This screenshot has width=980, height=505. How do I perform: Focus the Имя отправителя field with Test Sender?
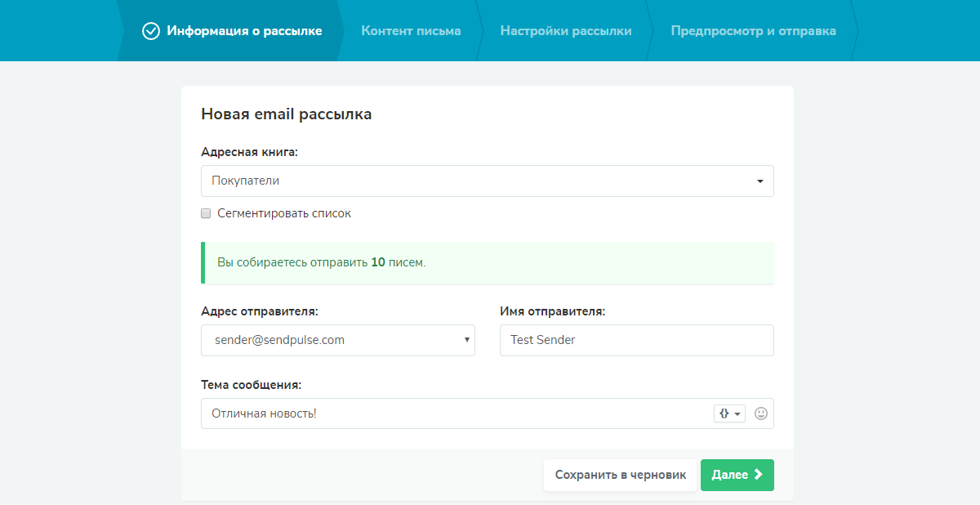tap(636, 340)
